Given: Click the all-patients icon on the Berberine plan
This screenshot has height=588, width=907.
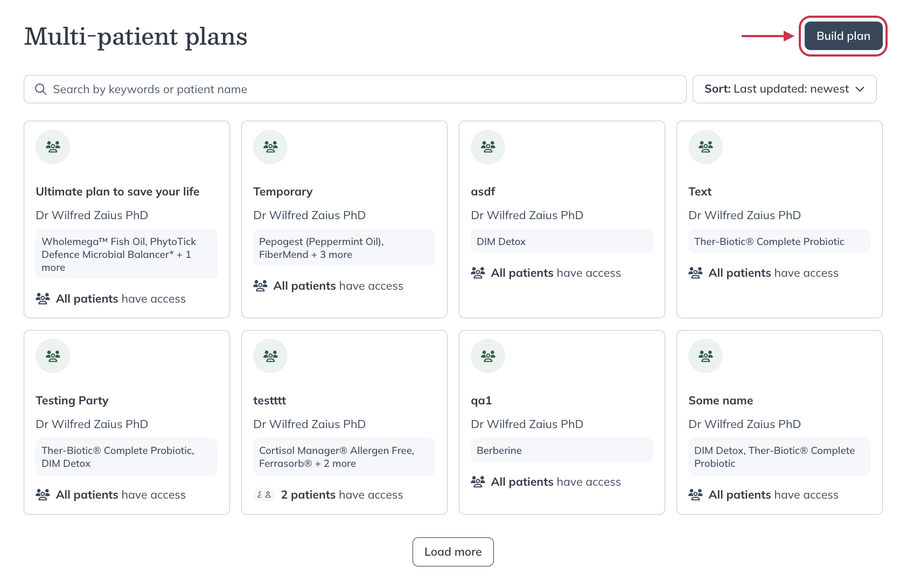Looking at the screenshot, I should [x=477, y=481].
